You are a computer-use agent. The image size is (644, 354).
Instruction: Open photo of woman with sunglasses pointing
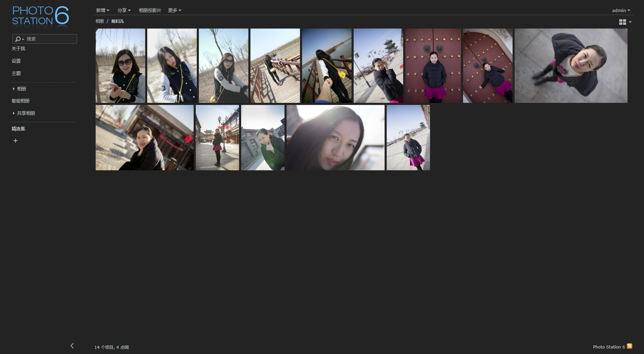(x=120, y=66)
